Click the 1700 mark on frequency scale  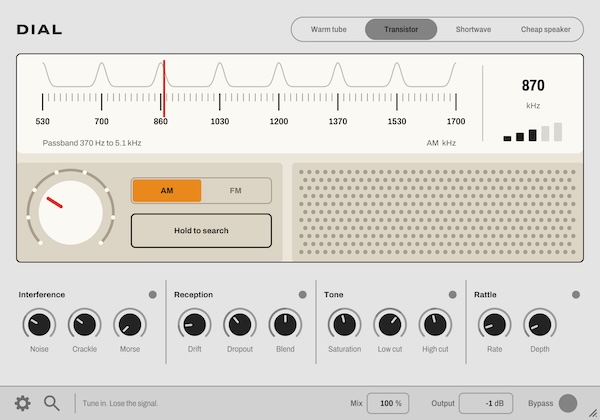[x=456, y=122]
